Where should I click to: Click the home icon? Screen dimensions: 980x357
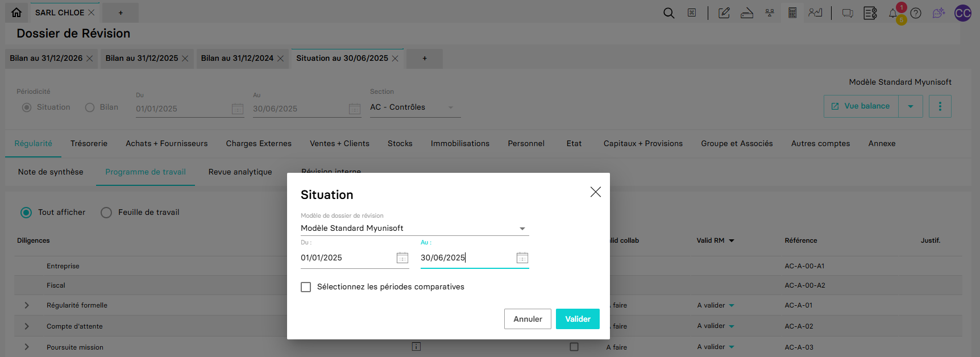16,13
